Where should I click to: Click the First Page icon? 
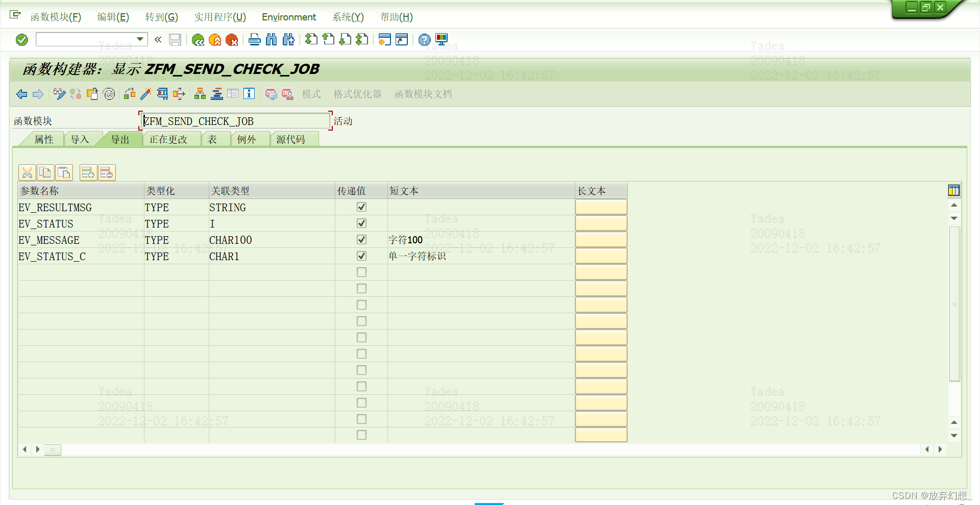click(x=311, y=39)
